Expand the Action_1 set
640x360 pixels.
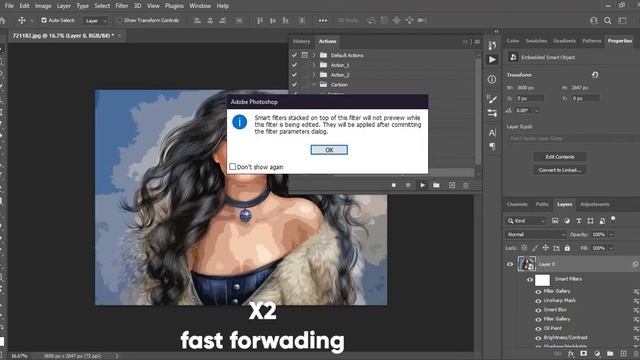tap(314, 65)
